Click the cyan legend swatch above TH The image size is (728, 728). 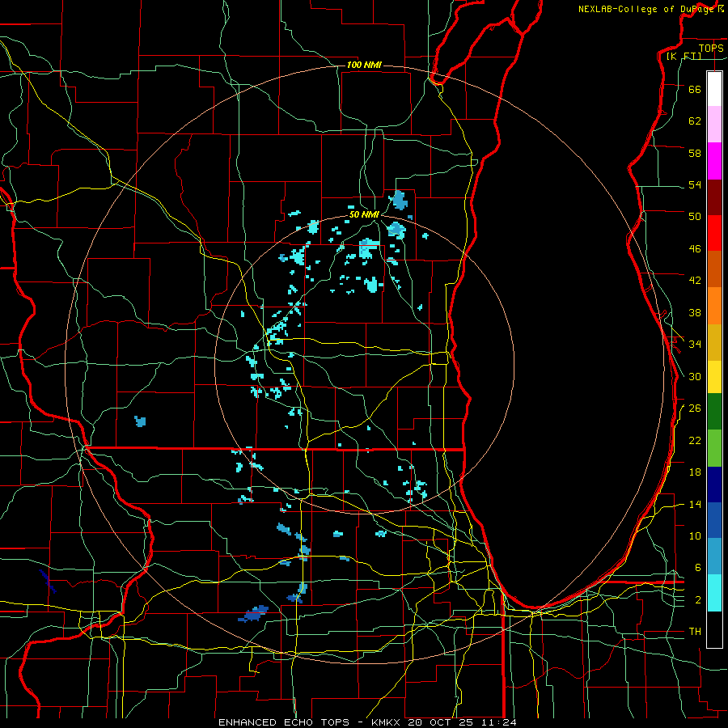(x=714, y=593)
